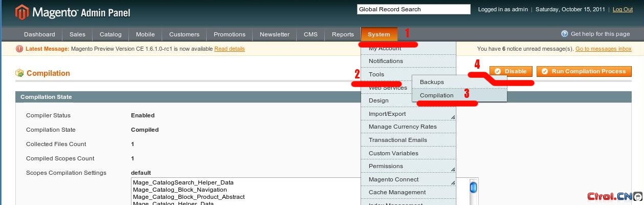Focus the Global Record Search field
Viewport: 644px width, 205px height.
tap(413, 9)
